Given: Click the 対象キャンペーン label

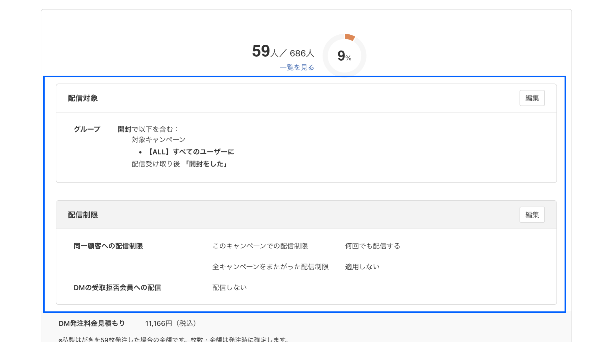Looking at the screenshot, I should click(x=158, y=139).
